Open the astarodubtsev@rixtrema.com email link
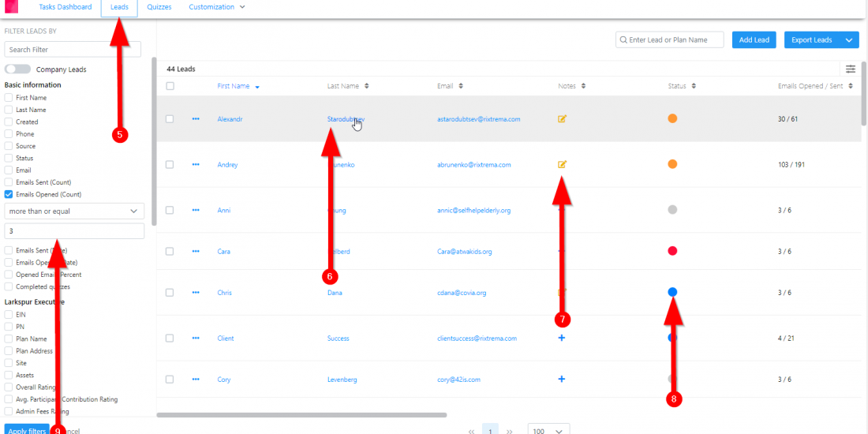This screenshot has height=434, width=868. (478, 119)
